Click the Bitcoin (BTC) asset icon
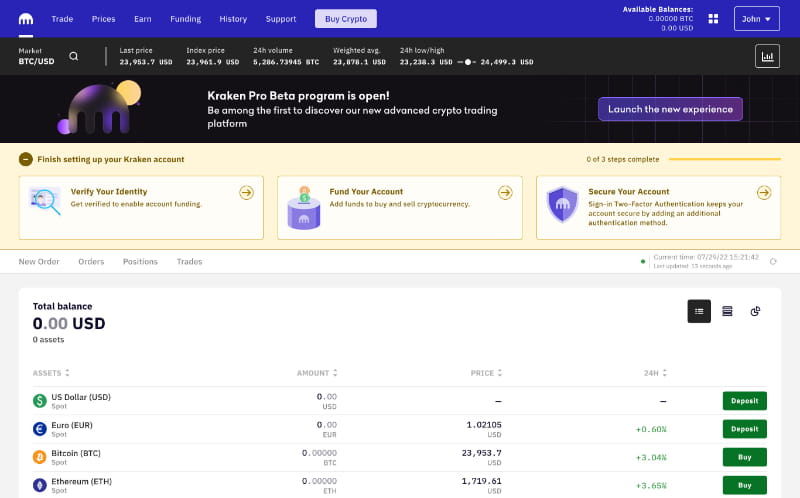This screenshot has height=498, width=800. (40, 456)
